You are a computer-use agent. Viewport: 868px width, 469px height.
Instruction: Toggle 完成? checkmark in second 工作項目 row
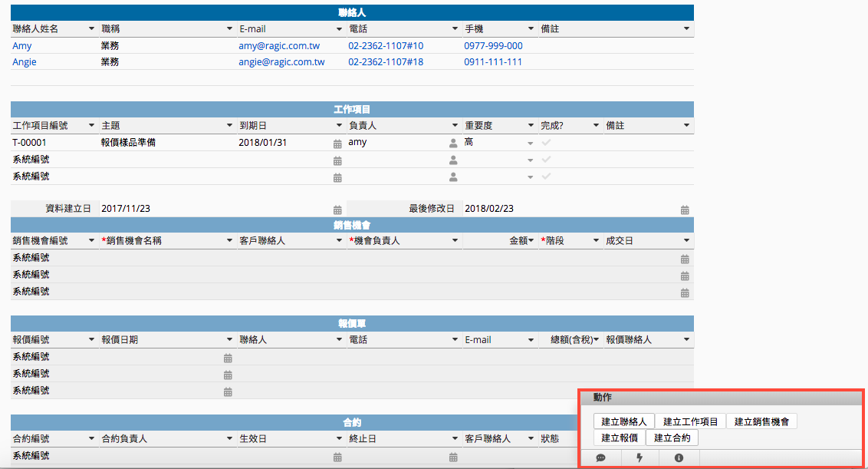[547, 160]
